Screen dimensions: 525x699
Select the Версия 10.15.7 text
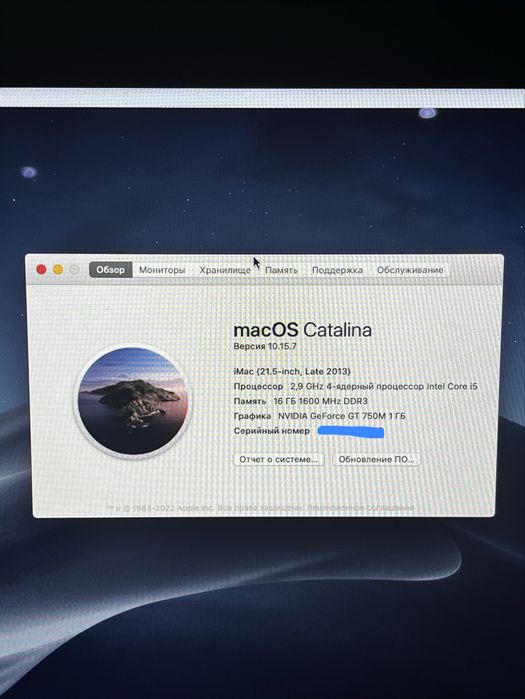[265, 346]
